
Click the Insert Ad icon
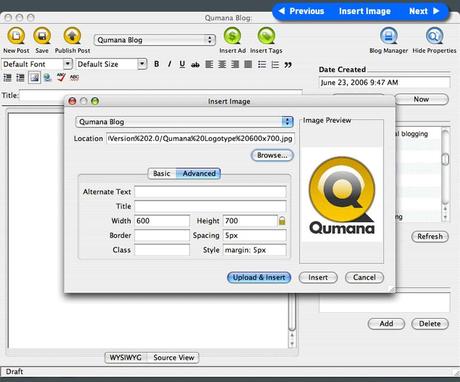[x=232, y=36]
